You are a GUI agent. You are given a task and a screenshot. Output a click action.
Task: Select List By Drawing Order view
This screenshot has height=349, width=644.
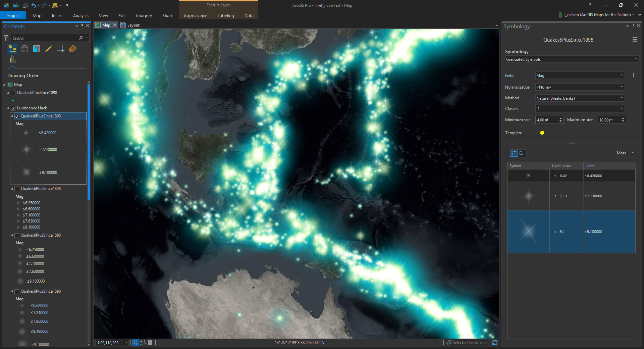click(x=12, y=49)
